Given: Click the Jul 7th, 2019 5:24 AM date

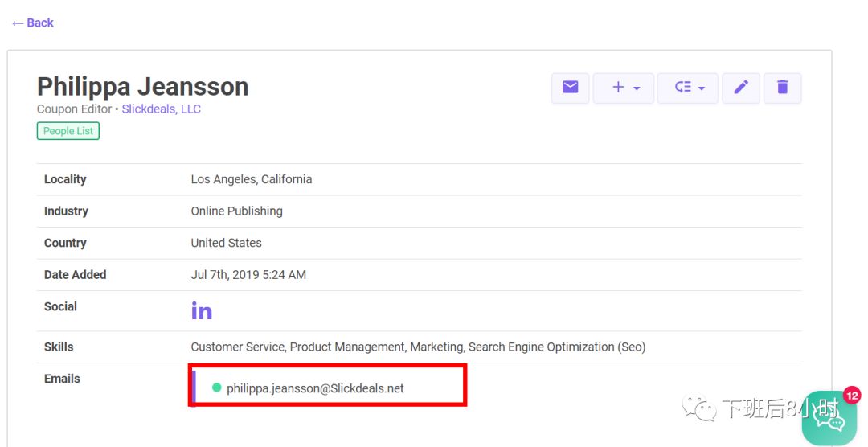Looking at the screenshot, I should pos(248,275).
